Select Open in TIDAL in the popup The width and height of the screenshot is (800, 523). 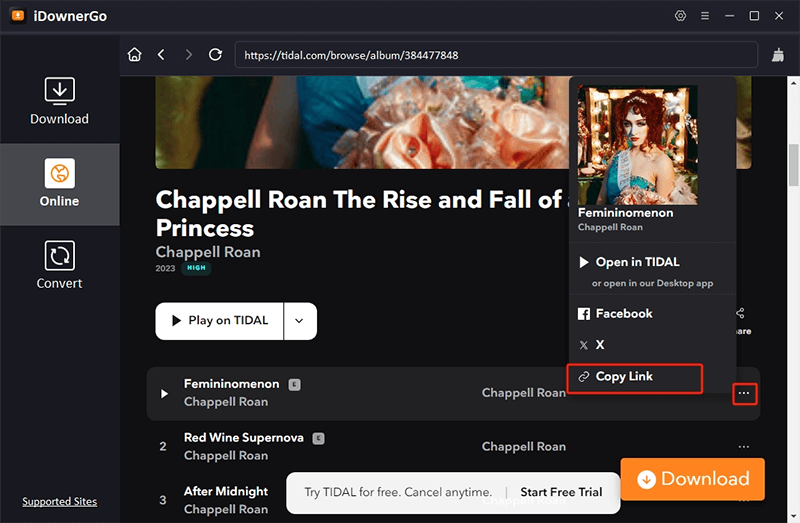click(x=637, y=262)
